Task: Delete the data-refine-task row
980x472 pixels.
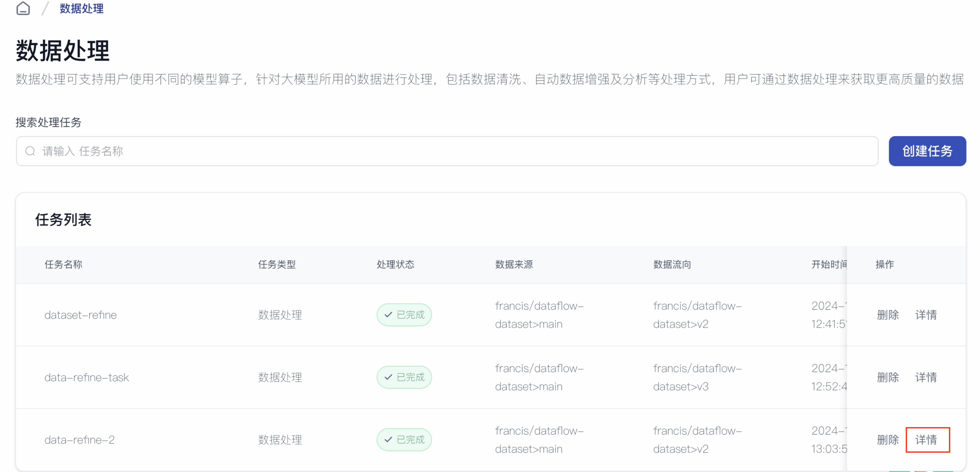Action: 887,377
